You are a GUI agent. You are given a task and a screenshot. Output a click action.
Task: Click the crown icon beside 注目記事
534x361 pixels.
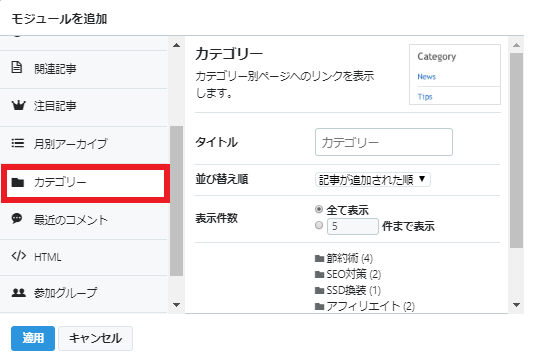coord(18,106)
